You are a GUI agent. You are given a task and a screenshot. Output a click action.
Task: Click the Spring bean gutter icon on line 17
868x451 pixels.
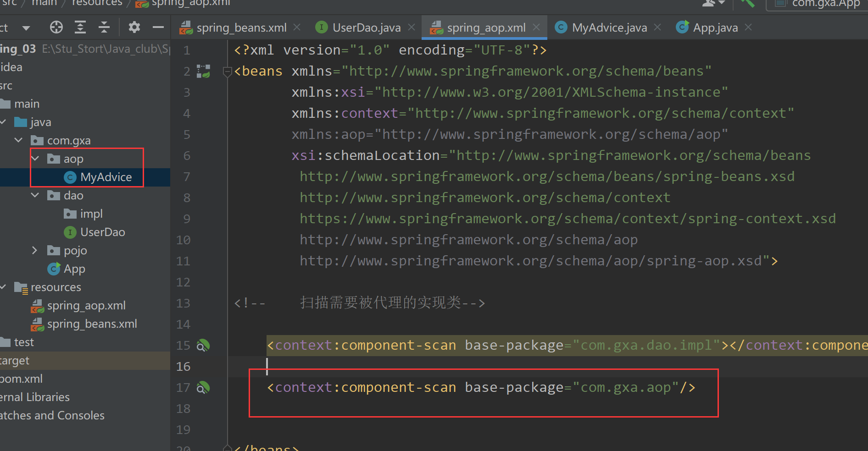pos(203,387)
